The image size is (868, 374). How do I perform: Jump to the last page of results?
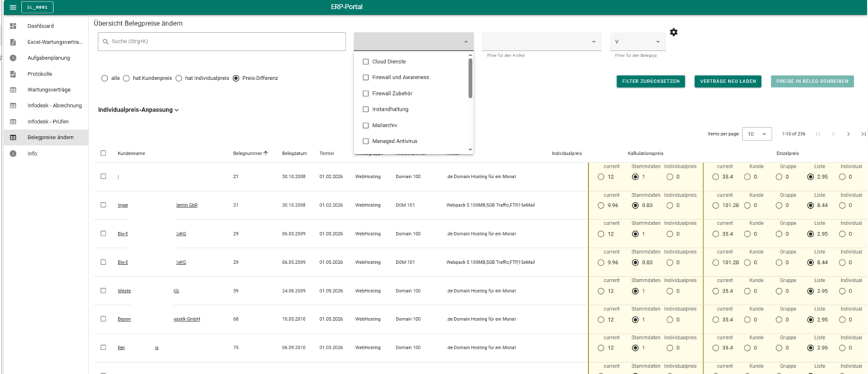coord(863,134)
